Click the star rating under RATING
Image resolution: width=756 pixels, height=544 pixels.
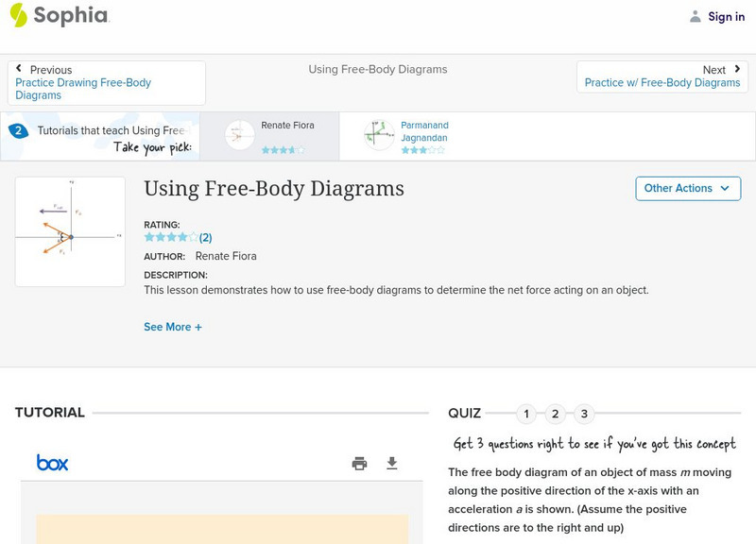(171, 237)
